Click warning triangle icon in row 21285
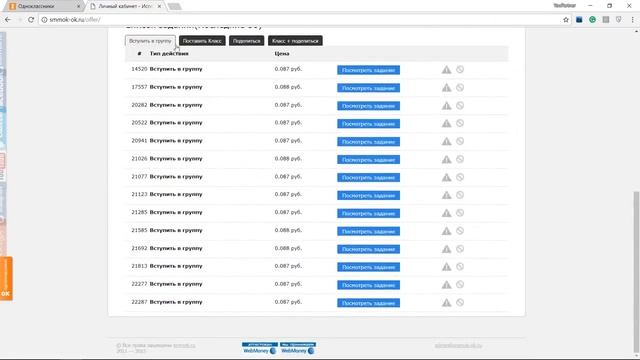 pyautogui.click(x=447, y=213)
